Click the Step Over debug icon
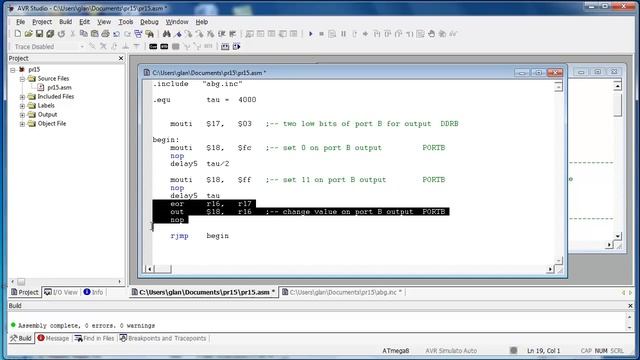The height and width of the screenshot is (360, 640). 388,34
